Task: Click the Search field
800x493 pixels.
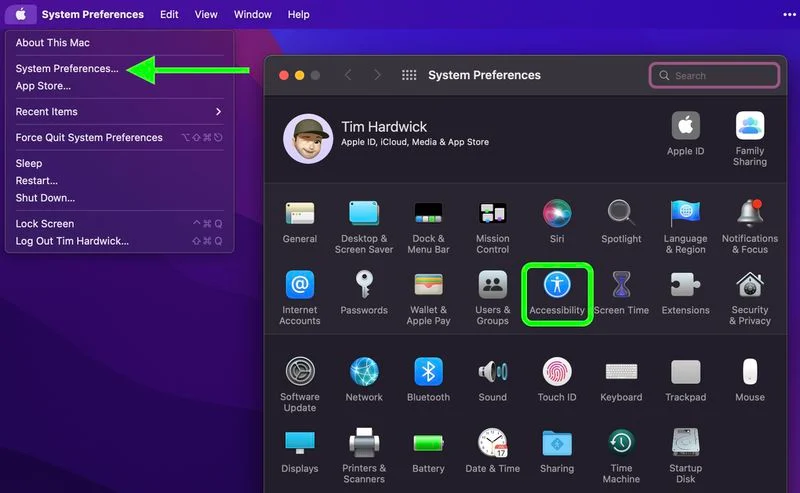Action: 714,76
